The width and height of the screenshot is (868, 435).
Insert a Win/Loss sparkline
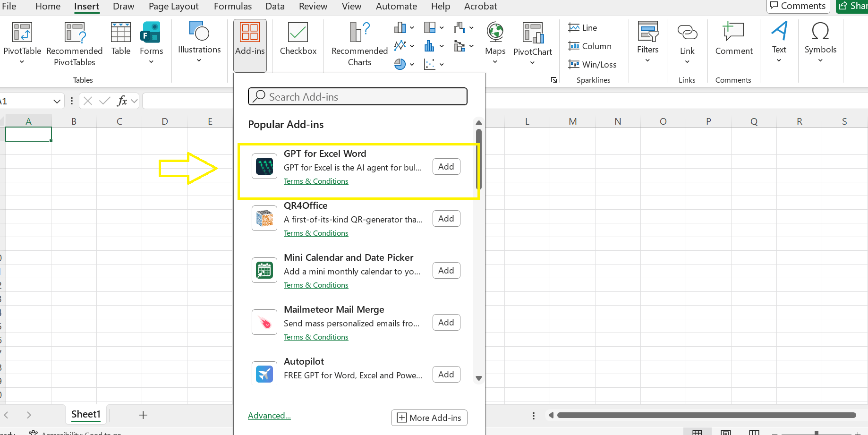593,64
